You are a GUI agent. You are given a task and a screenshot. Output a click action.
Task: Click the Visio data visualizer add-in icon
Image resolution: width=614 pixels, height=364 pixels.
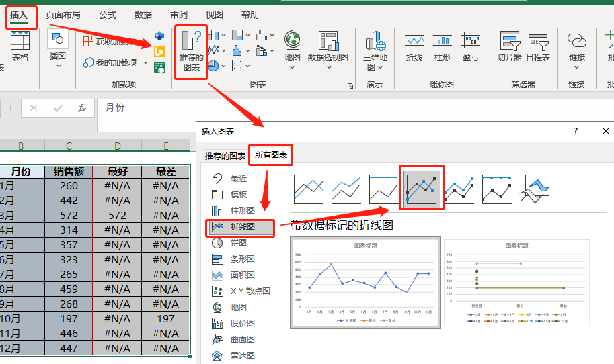pyautogui.click(x=159, y=36)
